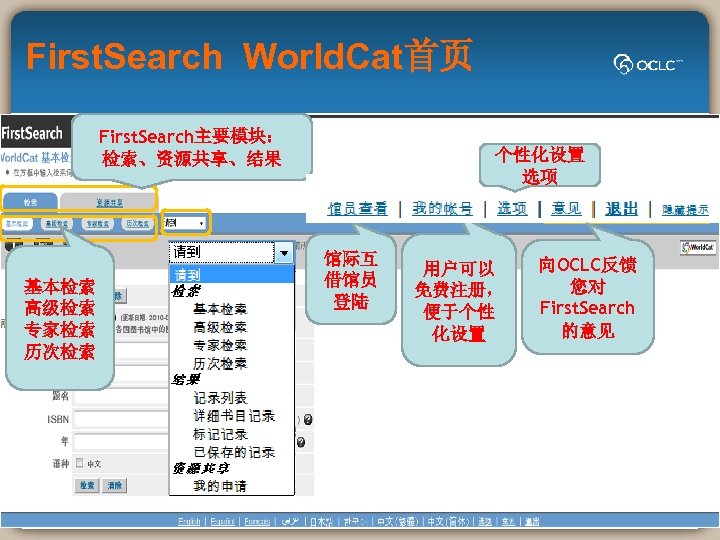
Task: Select 标记记录 in the dropdown list
Action: coord(220,434)
